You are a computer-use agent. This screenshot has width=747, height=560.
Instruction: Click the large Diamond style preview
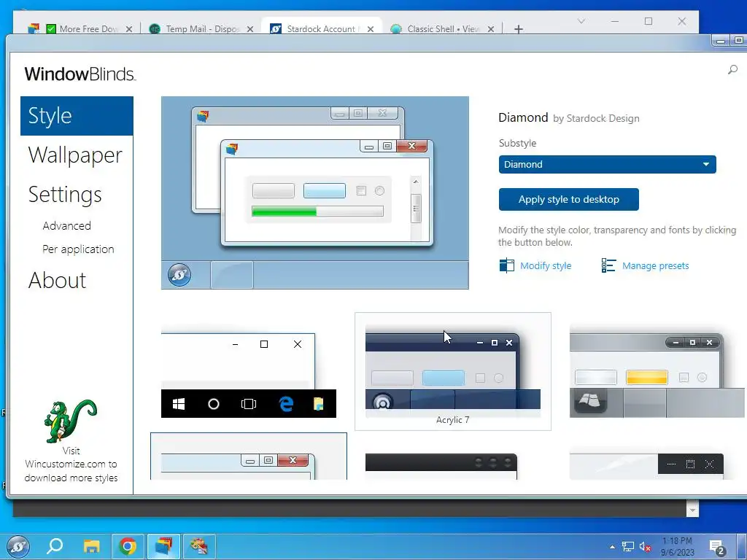point(315,192)
